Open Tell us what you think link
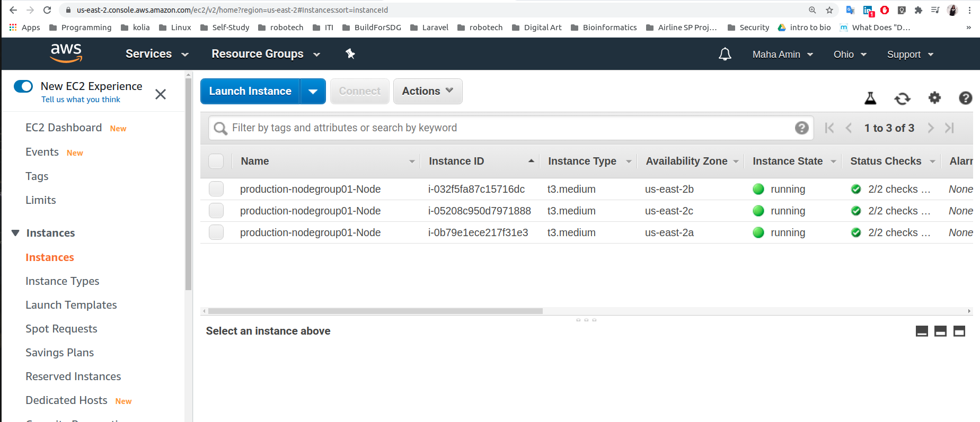This screenshot has width=980, height=422. [x=81, y=100]
